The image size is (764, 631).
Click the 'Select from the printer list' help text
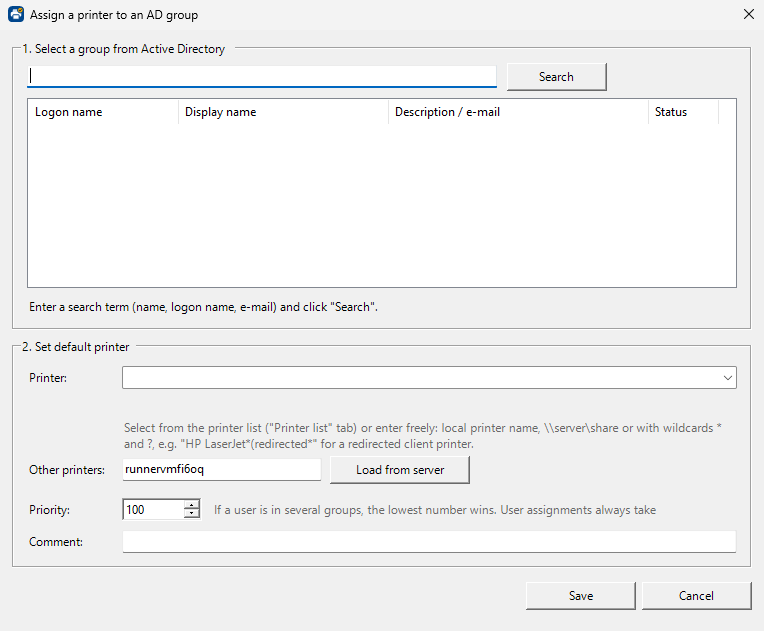tap(422, 436)
